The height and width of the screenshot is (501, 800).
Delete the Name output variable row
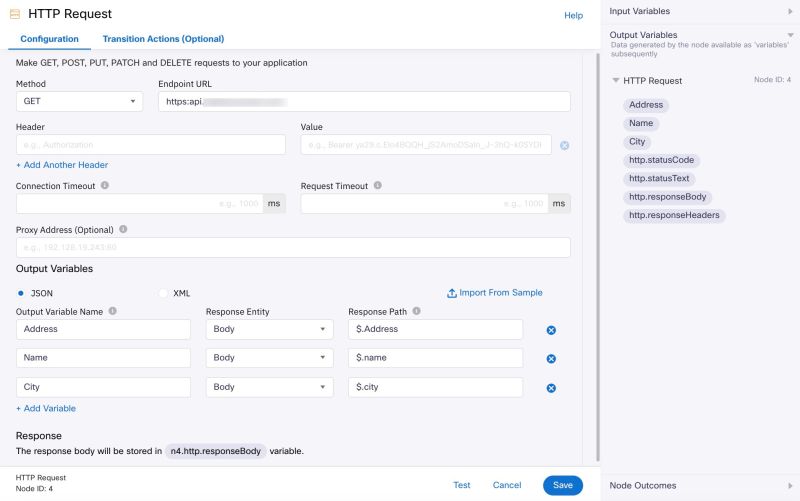click(551, 359)
